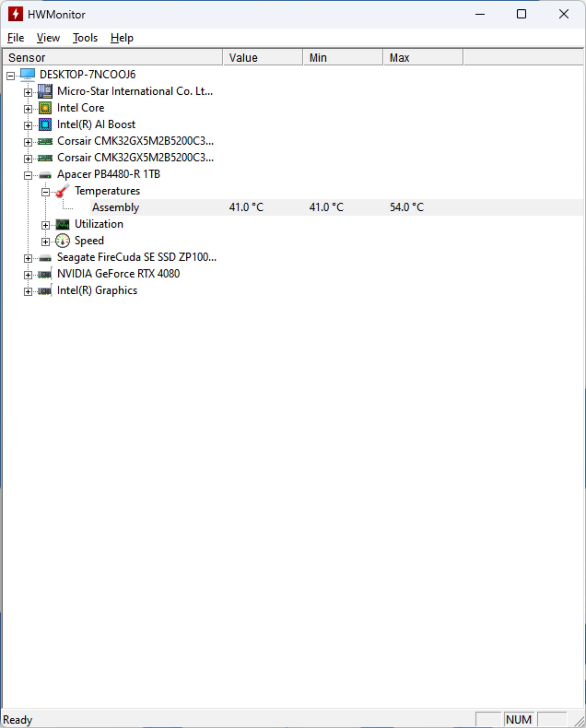Select the Assembly sensor row

[x=337, y=207]
